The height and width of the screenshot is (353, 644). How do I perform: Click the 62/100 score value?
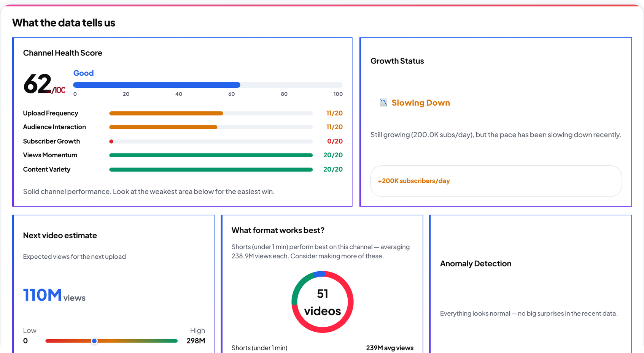44,84
